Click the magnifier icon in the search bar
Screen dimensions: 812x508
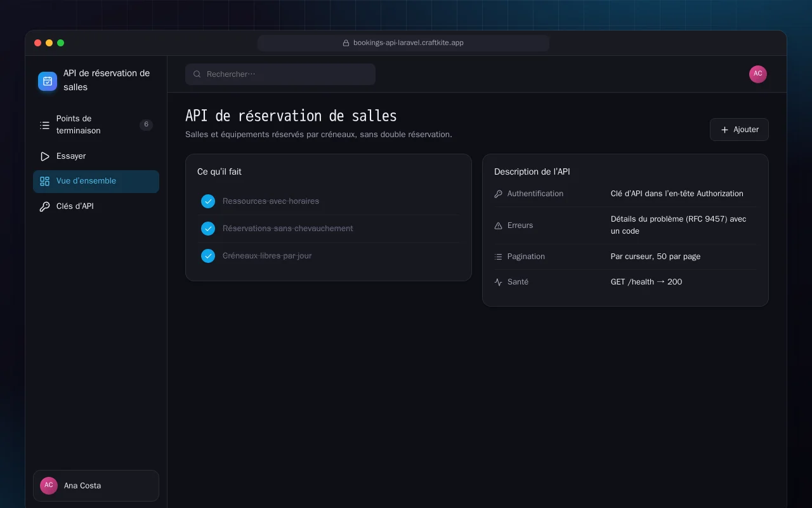click(x=197, y=74)
